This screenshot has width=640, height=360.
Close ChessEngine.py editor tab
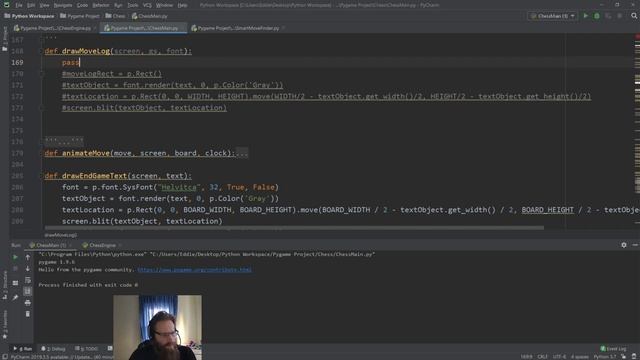point(95,28)
